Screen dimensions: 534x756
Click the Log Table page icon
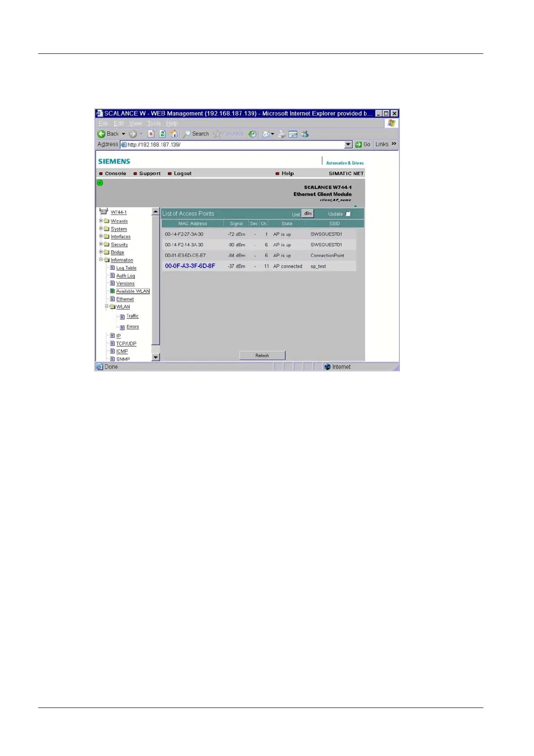(x=113, y=268)
